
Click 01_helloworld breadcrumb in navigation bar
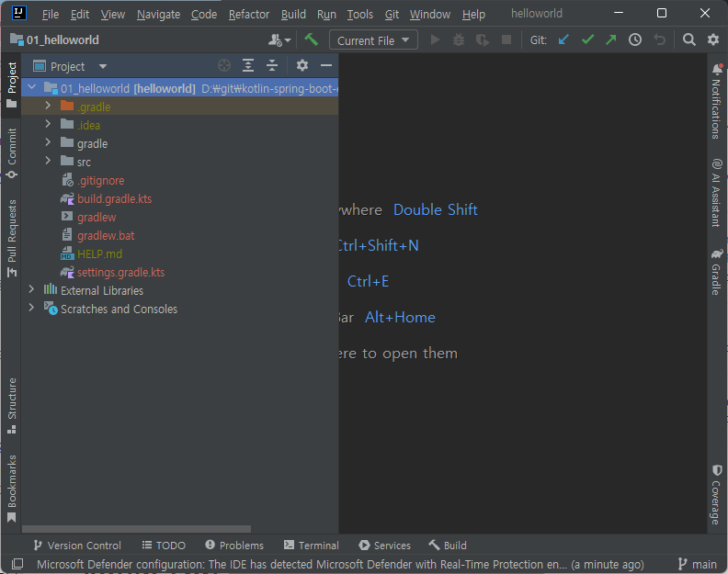pos(54,39)
